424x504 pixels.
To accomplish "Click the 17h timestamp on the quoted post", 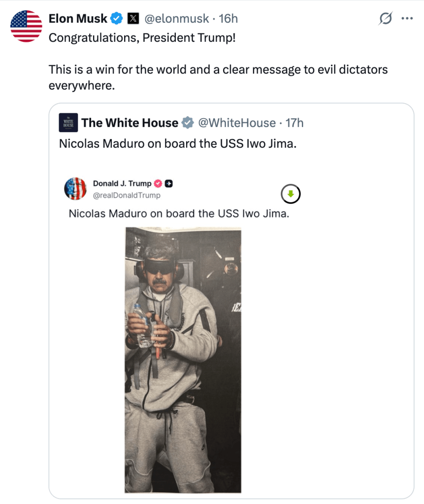I will click(294, 123).
